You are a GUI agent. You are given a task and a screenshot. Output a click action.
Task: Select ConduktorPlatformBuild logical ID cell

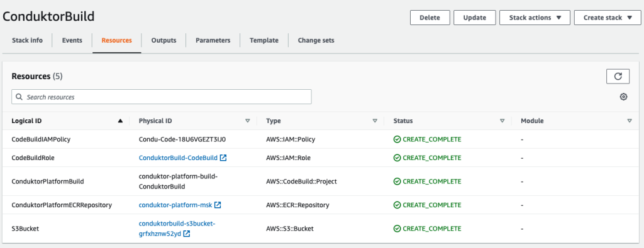point(48,181)
